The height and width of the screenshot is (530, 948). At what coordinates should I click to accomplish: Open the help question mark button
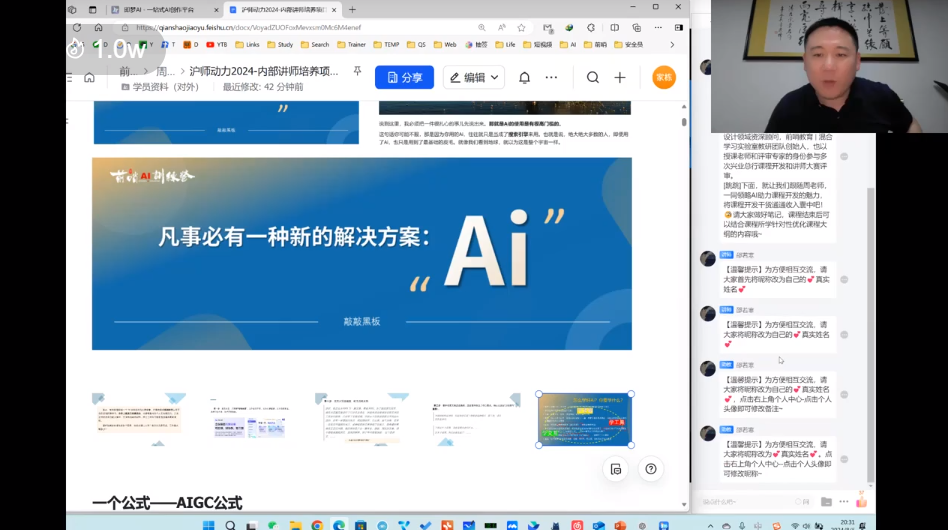coord(651,469)
